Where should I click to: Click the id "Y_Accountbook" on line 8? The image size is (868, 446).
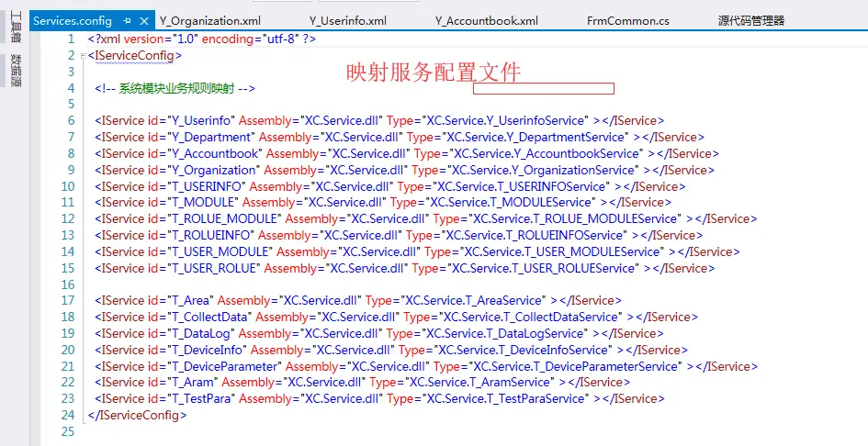[215, 153]
